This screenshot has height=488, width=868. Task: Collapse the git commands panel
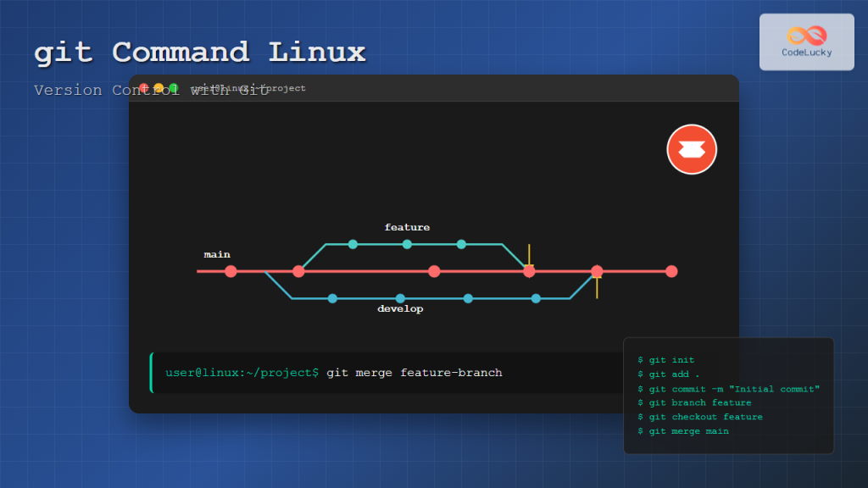click(728, 395)
